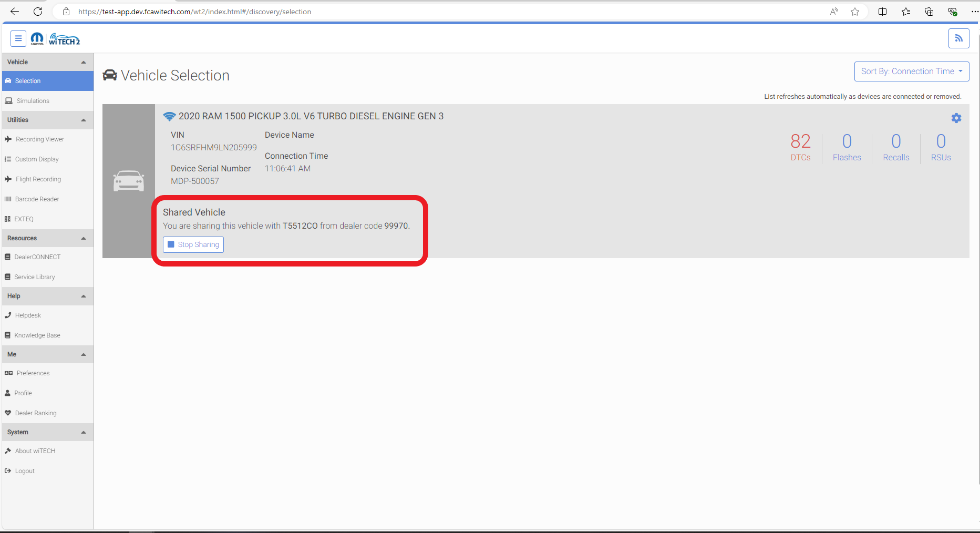Open Preferences under Me
The width and height of the screenshot is (980, 533).
48,373
